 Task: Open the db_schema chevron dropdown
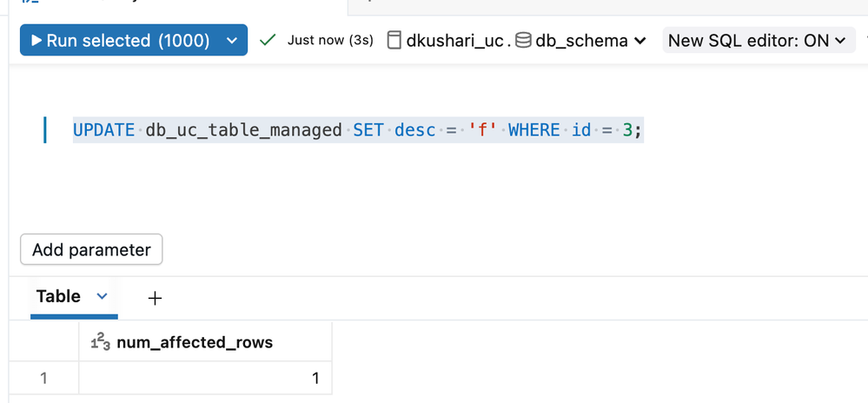[x=640, y=41]
